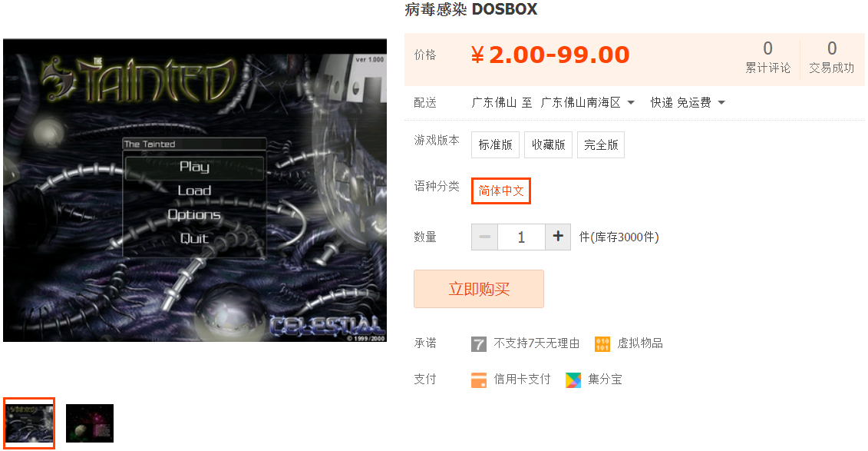Viewport: 868px width, 451px height.
Task: Click the 7-day no-return policy icon
Action: [478, 344]
